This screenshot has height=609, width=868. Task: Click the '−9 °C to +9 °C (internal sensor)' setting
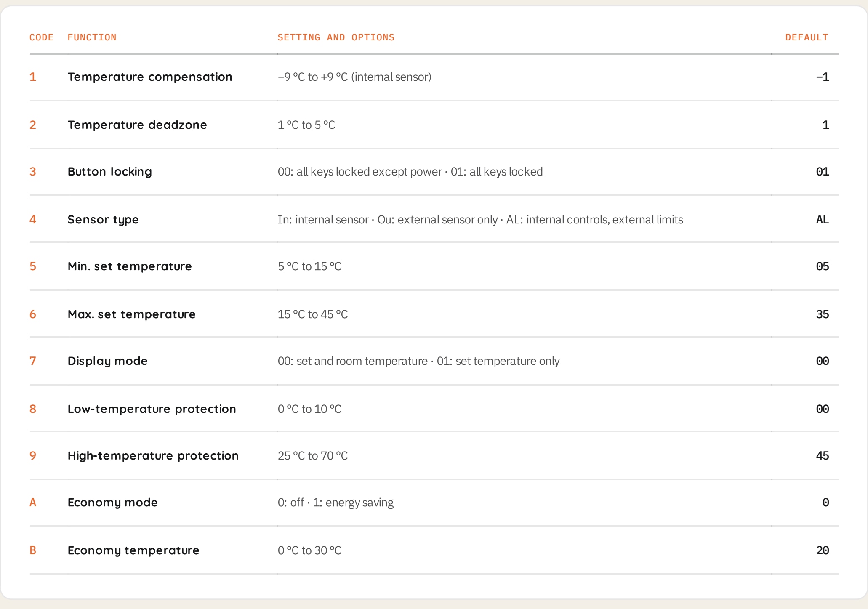tap(354, 77)
